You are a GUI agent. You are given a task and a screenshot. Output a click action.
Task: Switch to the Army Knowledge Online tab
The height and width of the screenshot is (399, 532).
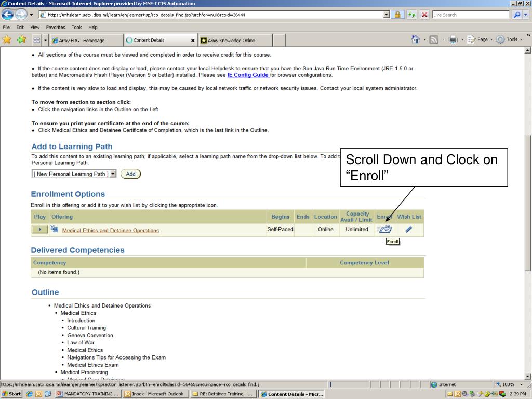point(235,40)
